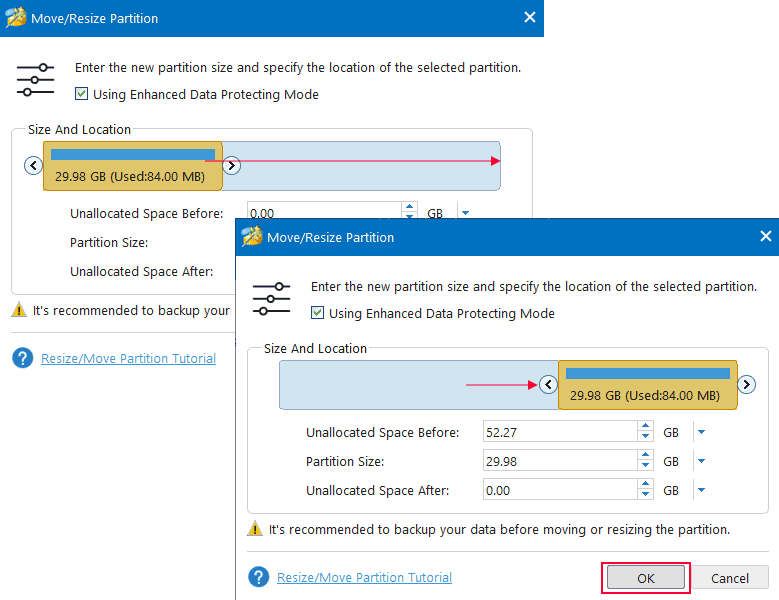Click the right resize handle arrow in the background dialog

(x=231, y=165)
